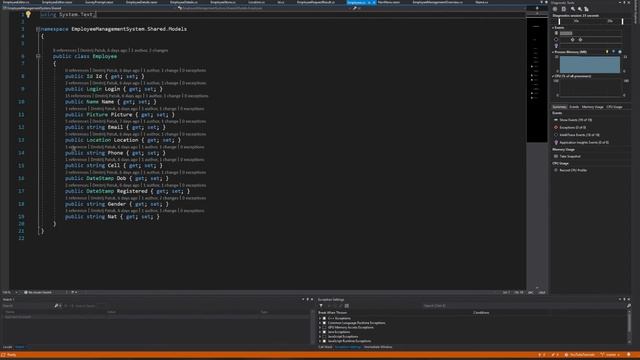Toggle JavaScript Runtime Exceptions checkbox

click(324, 341)
